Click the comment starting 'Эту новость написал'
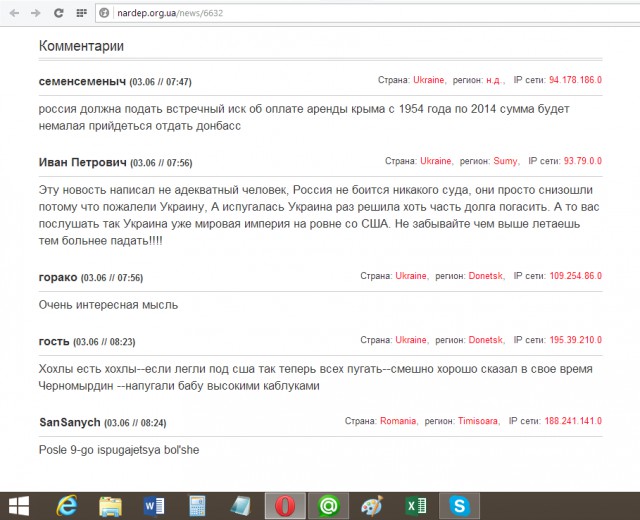Image resolution: width=640 pixels, height=520 pixels. 319,215
